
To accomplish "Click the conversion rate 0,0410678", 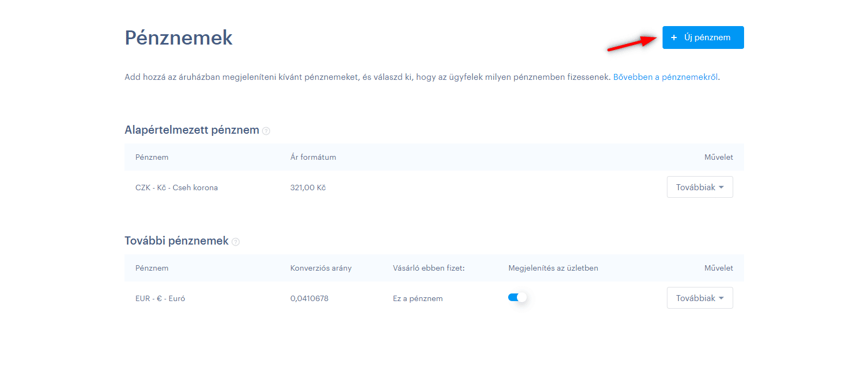I will point(309,298).
